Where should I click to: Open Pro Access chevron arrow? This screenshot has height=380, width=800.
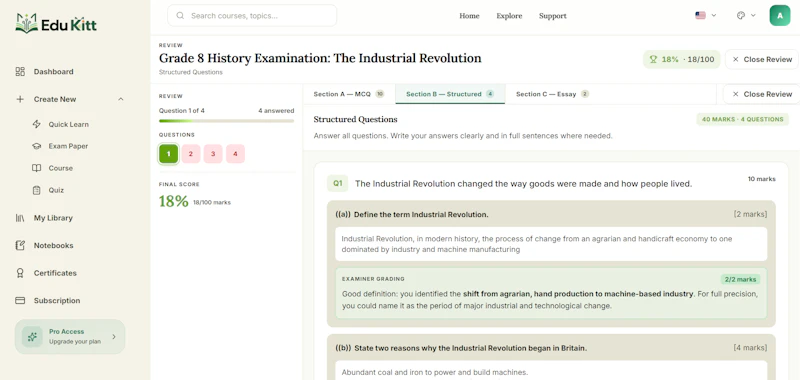tap(114, 337)
